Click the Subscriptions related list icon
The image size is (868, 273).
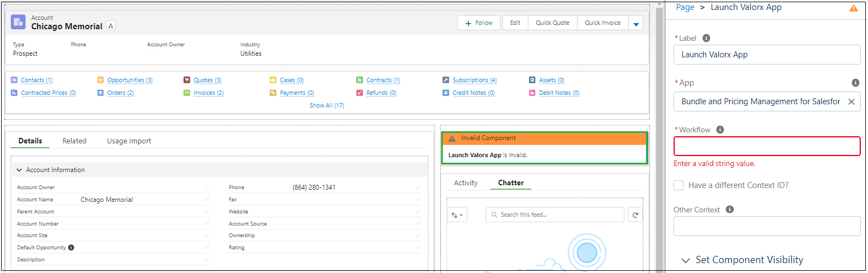coord(446,80)
